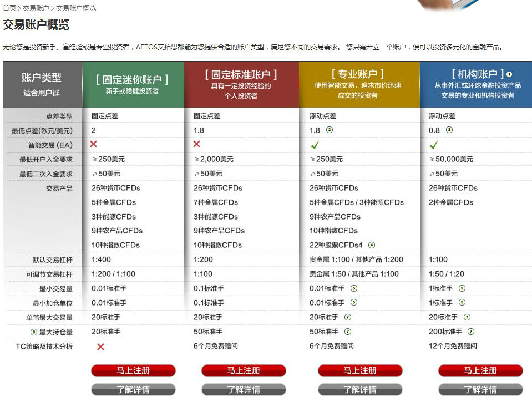Click footnote 3 icon next to 0.8 spread

click(449, 130)
